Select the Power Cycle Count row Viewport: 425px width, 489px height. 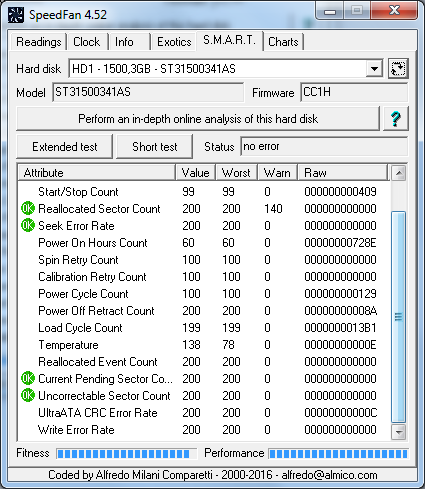pos(204,294)
